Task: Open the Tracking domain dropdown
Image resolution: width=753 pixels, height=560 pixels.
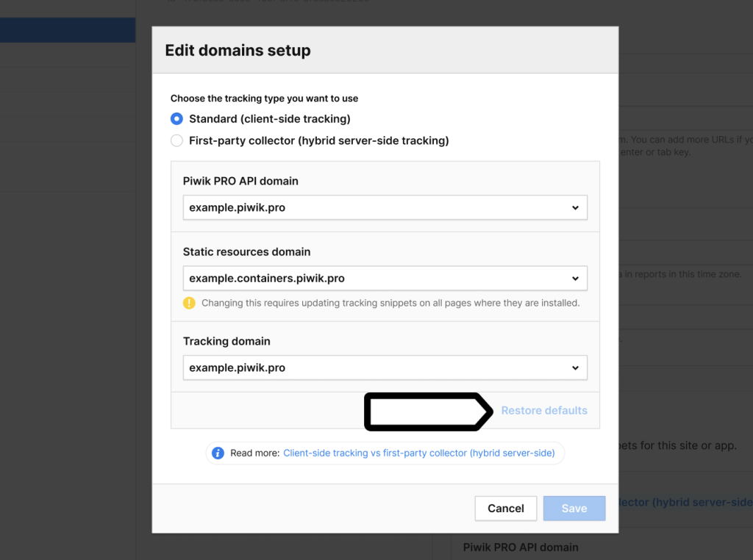Action: click(385, 367)
